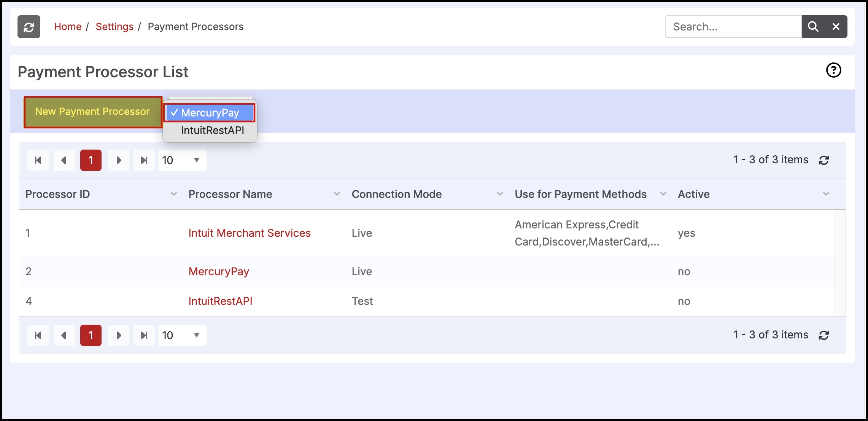868x421 pixels.
Task: Click the magnifier search icon
Action: 813,27
